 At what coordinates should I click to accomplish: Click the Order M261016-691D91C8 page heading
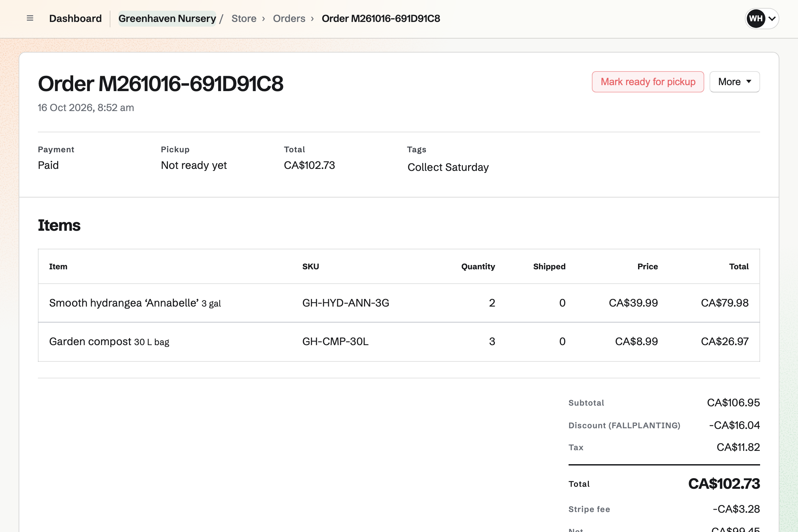pos(161,83)
